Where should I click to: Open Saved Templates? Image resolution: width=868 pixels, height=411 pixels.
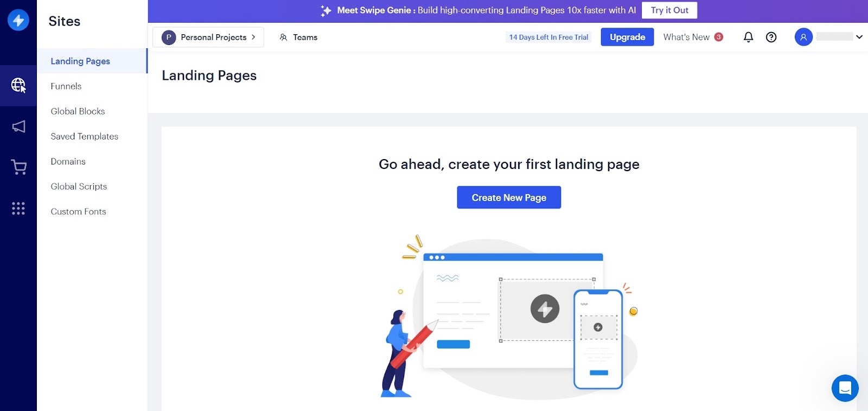point(84,136)
